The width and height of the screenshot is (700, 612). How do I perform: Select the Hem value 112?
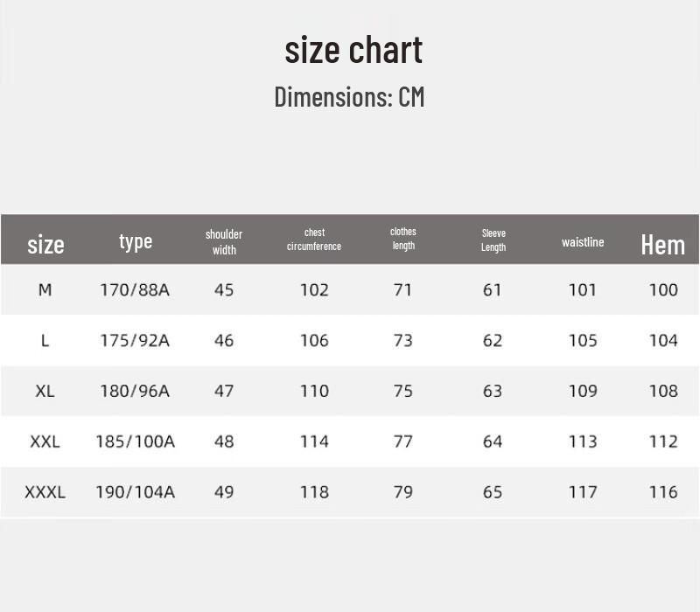[663, 442]
